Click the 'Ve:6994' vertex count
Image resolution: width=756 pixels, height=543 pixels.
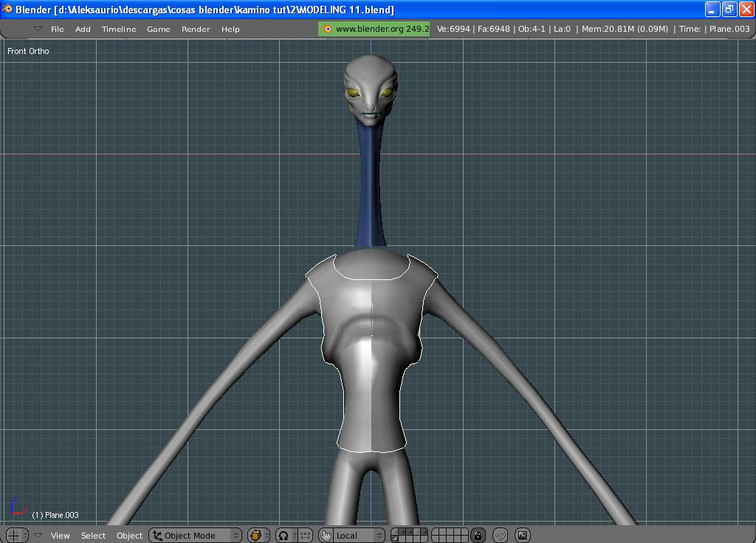[x=453, y=29]
